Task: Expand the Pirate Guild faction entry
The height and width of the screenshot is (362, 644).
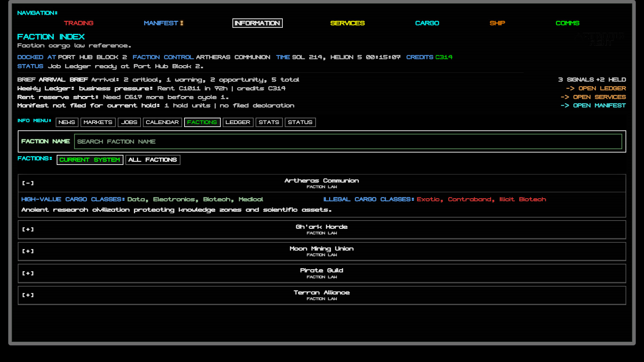Action: [x=322, y=273]
